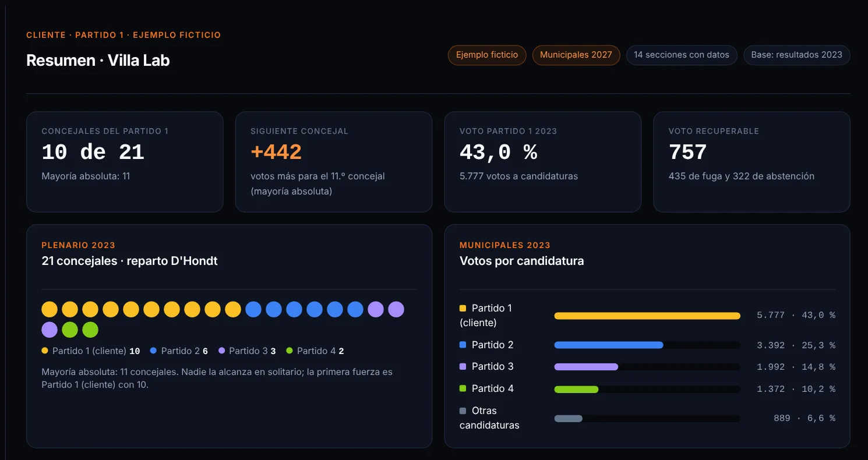Click the blue Partido 2 vote bar
868x460 pixels.
pos(609,345)
